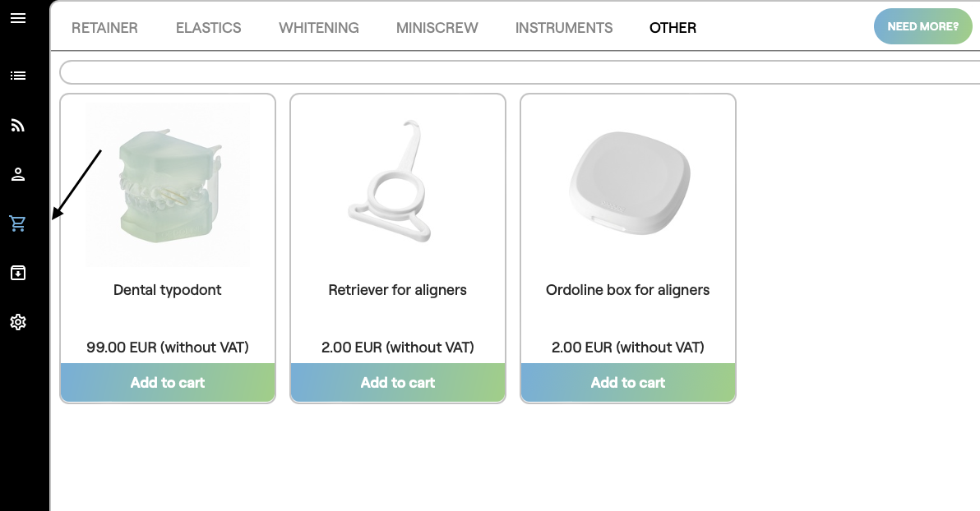Select the Other tab

point(673,28)
